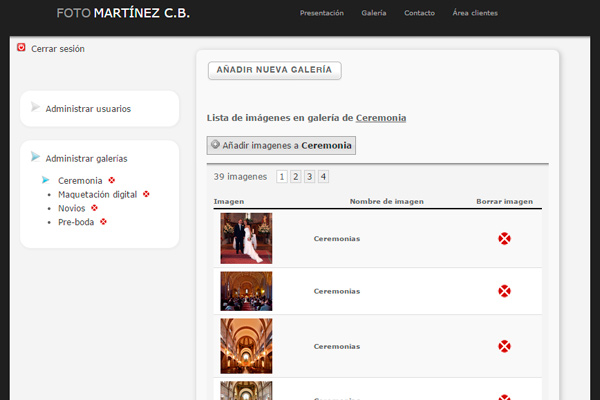Delete the Pre-boda gallery via red icon
600x400 pixels.
click(x=103, y=222)
